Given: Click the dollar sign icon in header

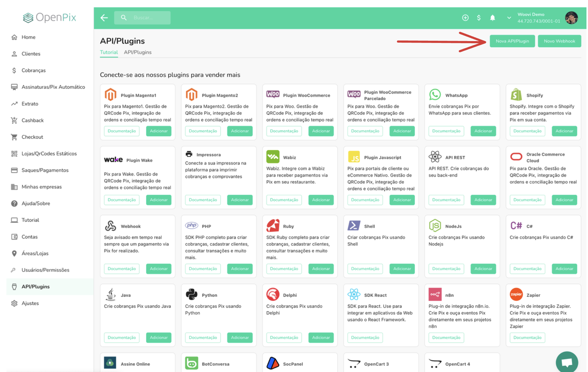Looking at the screenshot, I should tap(479, 18).
